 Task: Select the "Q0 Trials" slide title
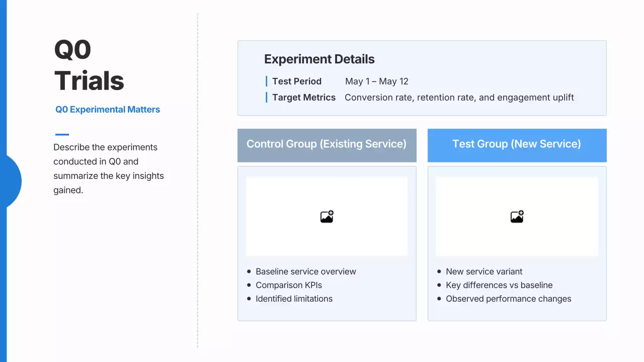tap(89, 65)
